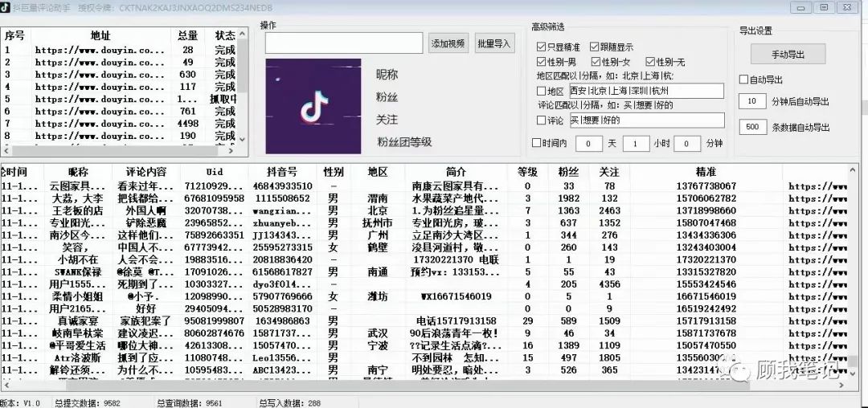This screenshot has height=408, width=868.
Task: Enable the 地区 filter checkbox
Action: (541, 92)
